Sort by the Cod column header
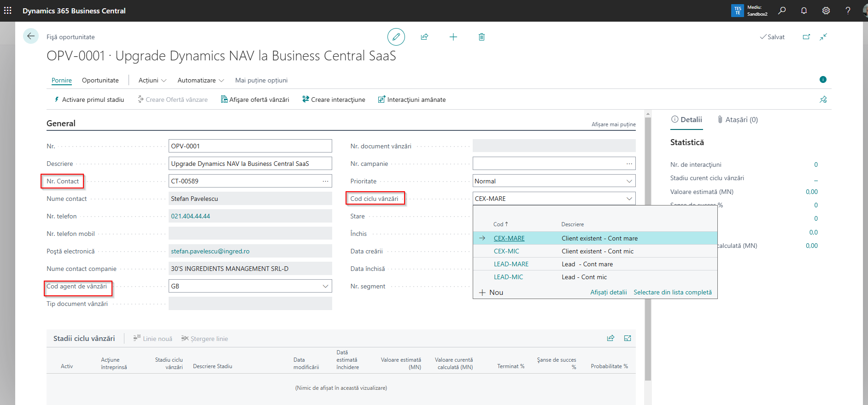Image resolution: width=868 pixels, height=405 pixels. click(x=500, y=224)
